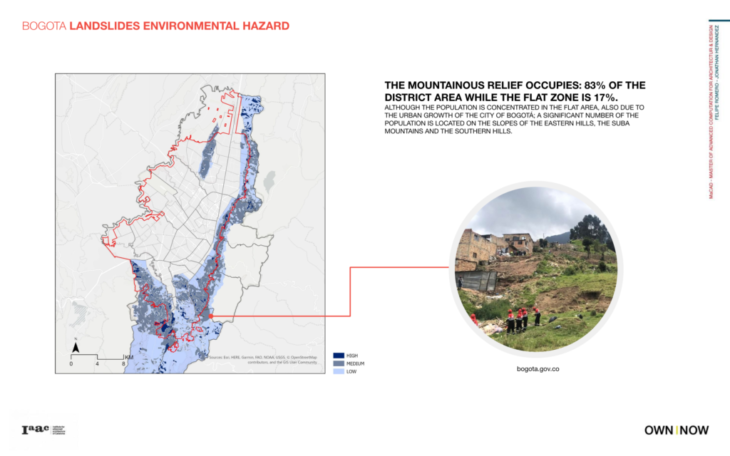Click the Bogota Landslides Environmental Hazard title
The height and width of the screenshot is (456, 730).
tap(156, 23)
